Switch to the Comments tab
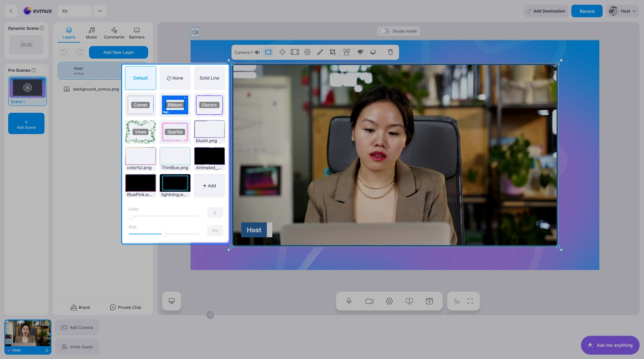This screenshot has width=644, height=359. point(114,33)
